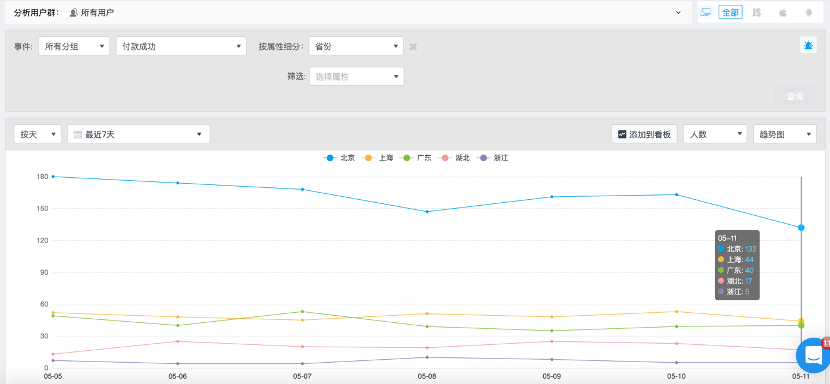Click the 180 y-axis label

coord(42,176)
